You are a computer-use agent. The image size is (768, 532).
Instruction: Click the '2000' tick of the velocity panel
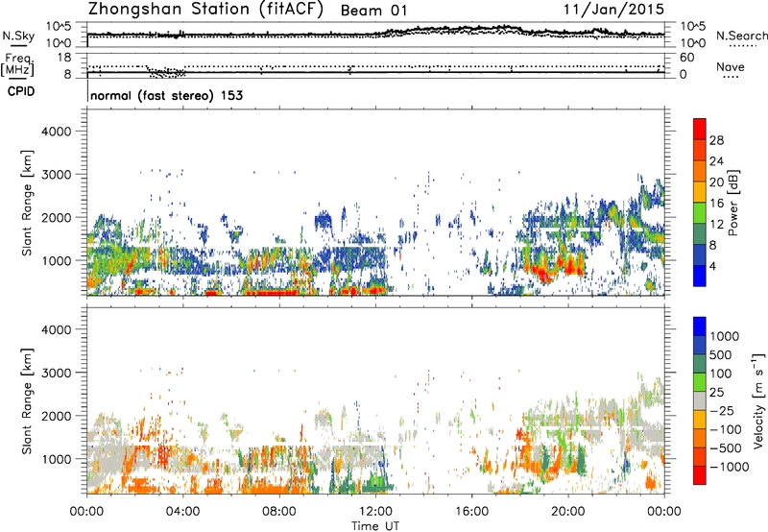(56, 416)
